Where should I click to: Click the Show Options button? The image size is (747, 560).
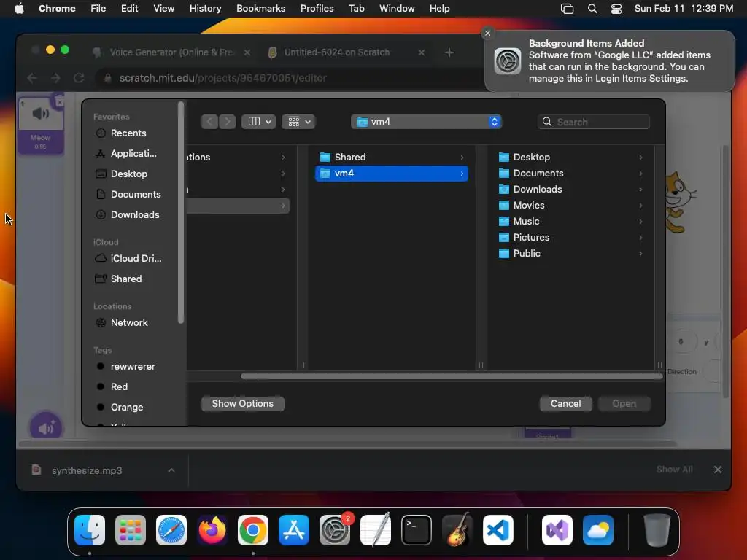coord(242,404)
